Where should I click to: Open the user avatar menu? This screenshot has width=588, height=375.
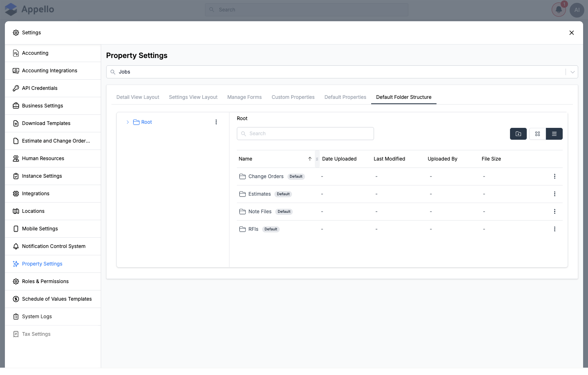click(577, 10)
